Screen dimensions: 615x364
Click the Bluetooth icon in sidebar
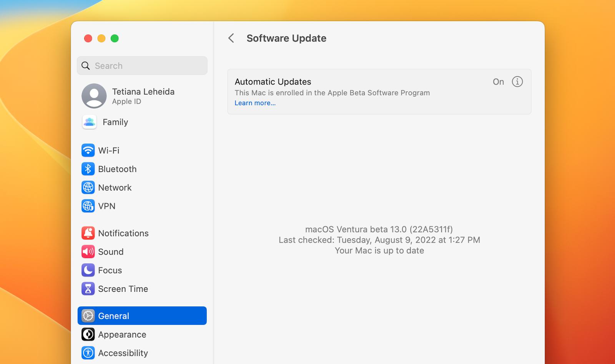(88, 169)
